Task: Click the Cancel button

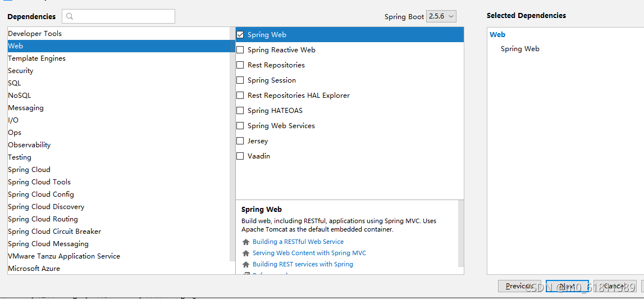Action: (x=614, y=286)
